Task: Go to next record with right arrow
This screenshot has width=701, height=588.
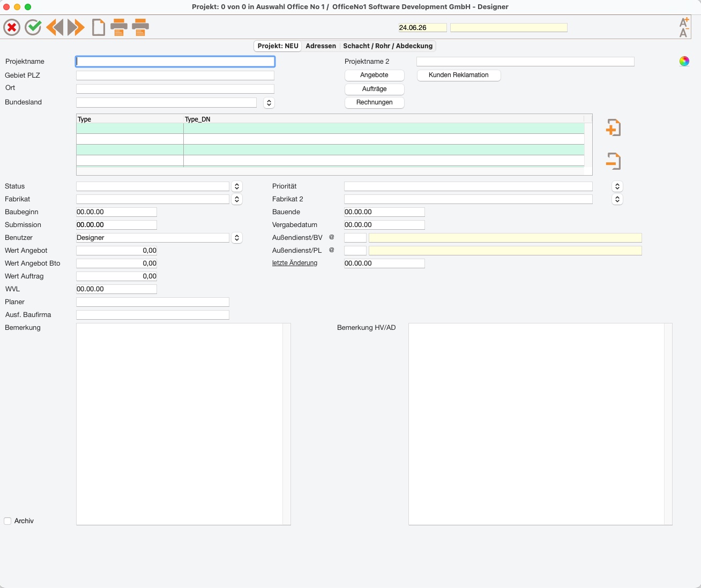Action: [x=76, y=27]
